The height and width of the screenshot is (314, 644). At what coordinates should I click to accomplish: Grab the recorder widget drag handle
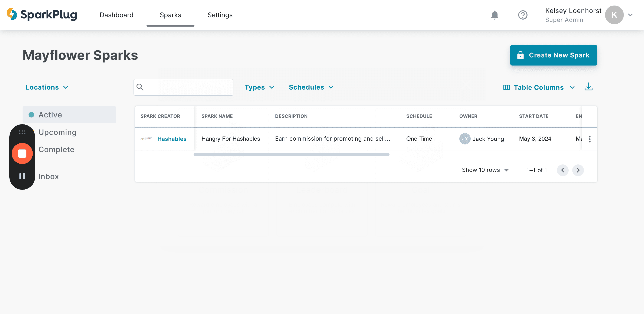pos(22,132)
